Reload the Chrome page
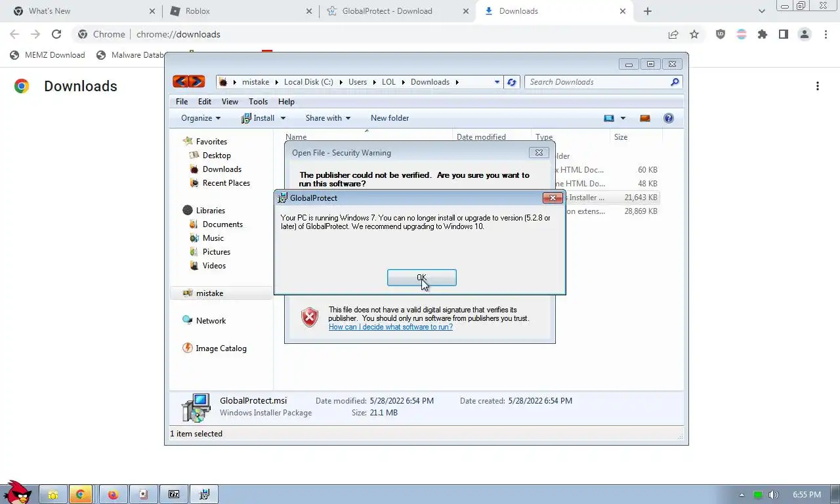 (x=56, y=34)
